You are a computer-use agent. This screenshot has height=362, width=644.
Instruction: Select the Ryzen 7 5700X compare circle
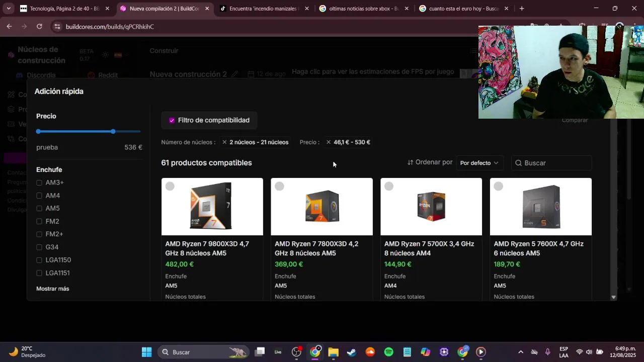389,187
